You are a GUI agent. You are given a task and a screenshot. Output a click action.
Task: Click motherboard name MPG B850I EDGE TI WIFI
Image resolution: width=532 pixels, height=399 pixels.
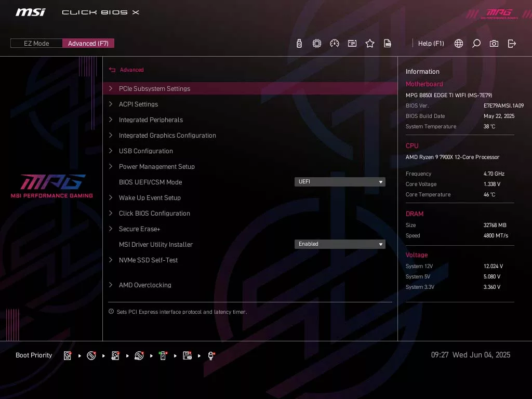[x=448, y=96]
